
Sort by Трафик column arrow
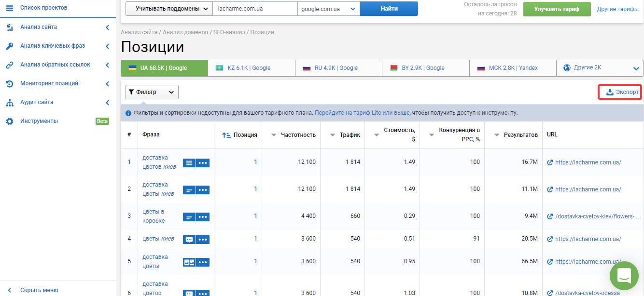pos(333,135)
